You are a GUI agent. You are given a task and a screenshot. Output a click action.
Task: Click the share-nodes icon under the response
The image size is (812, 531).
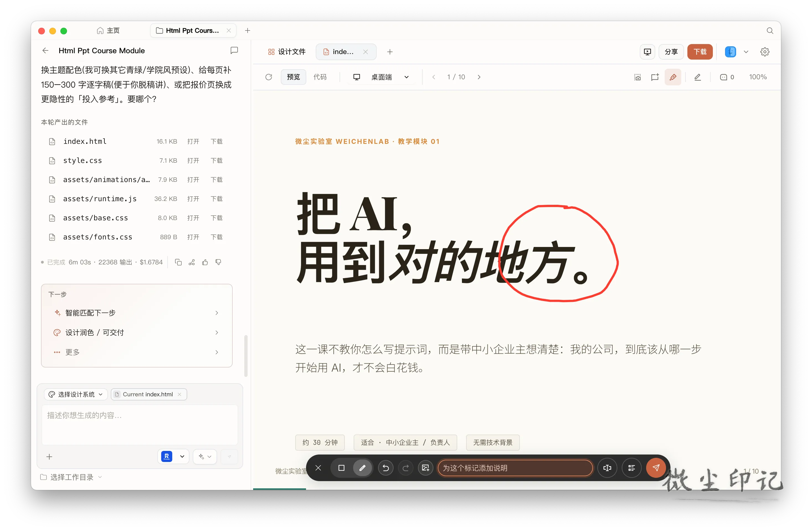pyautogui.click(x=192, y=262)
